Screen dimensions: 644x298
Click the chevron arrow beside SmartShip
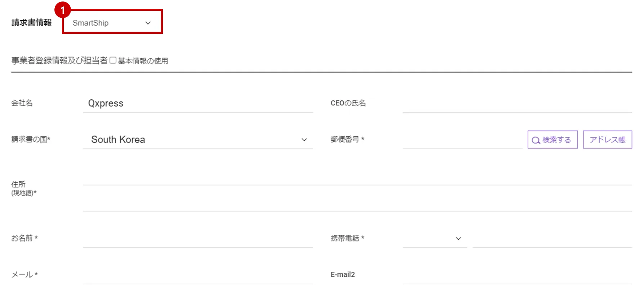click(148, 23)
